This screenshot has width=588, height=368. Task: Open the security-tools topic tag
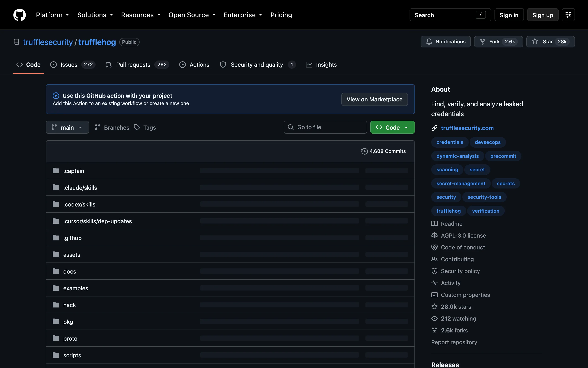click(x=484, y=197)
